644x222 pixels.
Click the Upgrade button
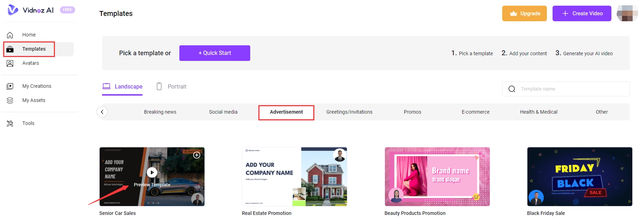pyautogui.click(x=524, y=13)
